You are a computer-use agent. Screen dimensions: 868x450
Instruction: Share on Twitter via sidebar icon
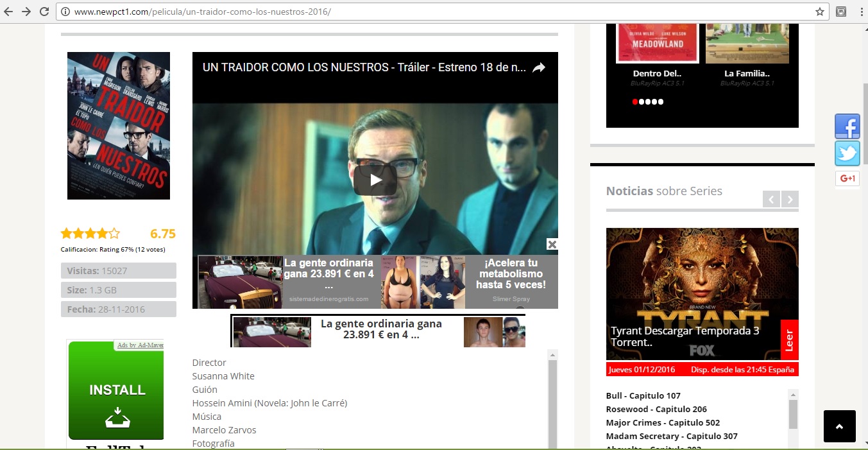(847, 154)
